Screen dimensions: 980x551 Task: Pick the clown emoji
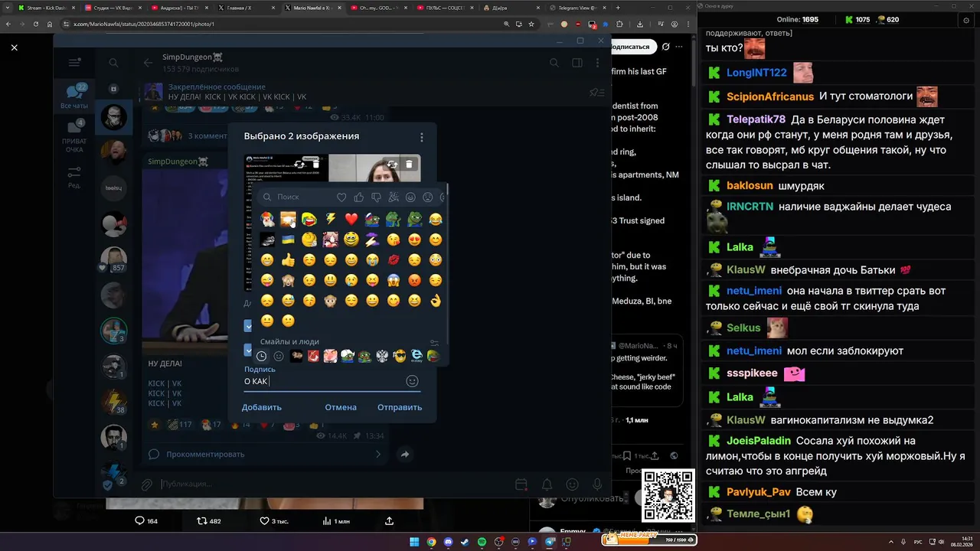[267, 220]
